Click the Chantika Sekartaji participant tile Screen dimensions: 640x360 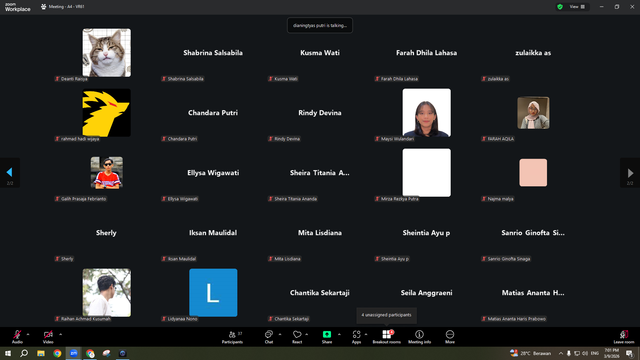tap(320, 293)
